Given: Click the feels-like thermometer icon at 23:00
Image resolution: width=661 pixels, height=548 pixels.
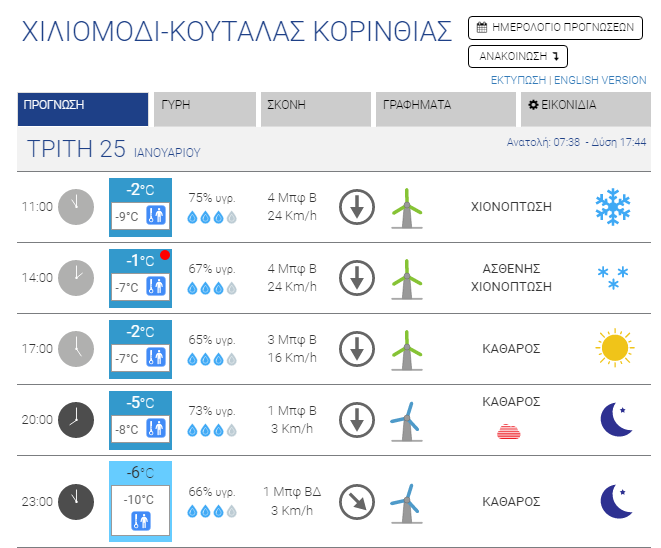Looking at the screenshot, I should pos(140,521).
